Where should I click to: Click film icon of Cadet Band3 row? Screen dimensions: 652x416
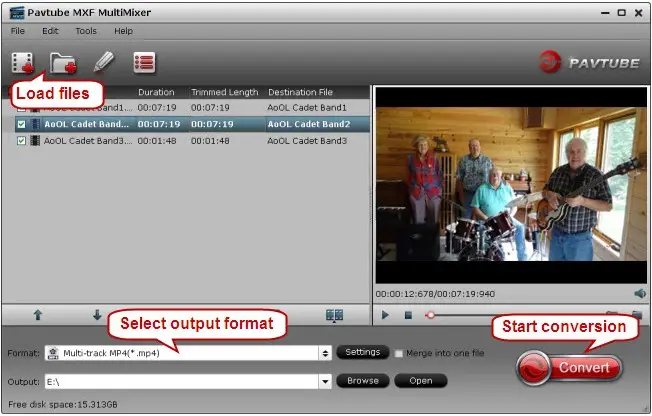coord(35,141)
